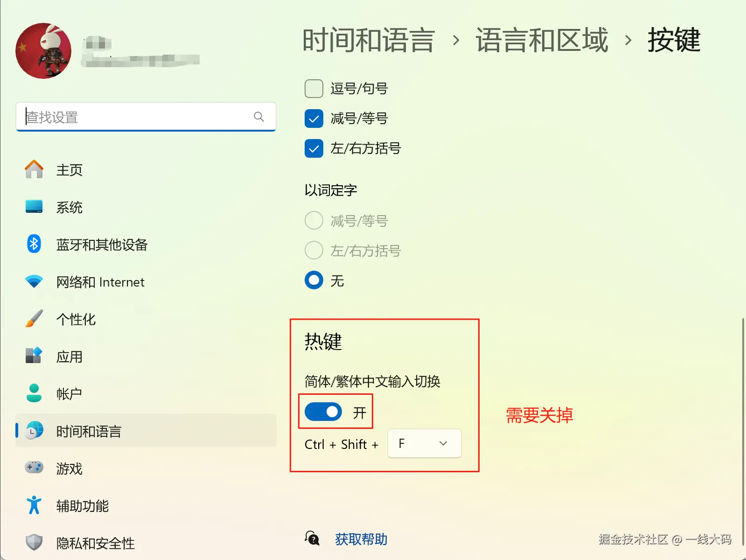Check the 逗号/句号 checkbox

click(x=314, y=89)
